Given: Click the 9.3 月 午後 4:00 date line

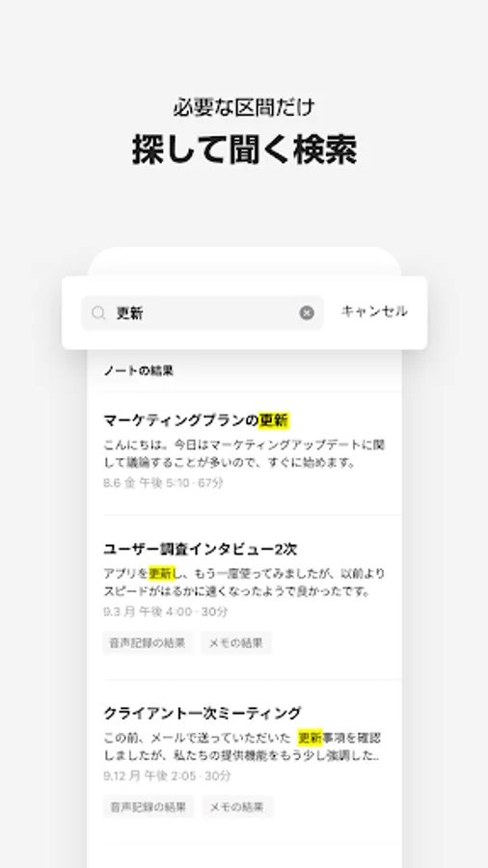Looking at the screenshot, I should (166, 611).
